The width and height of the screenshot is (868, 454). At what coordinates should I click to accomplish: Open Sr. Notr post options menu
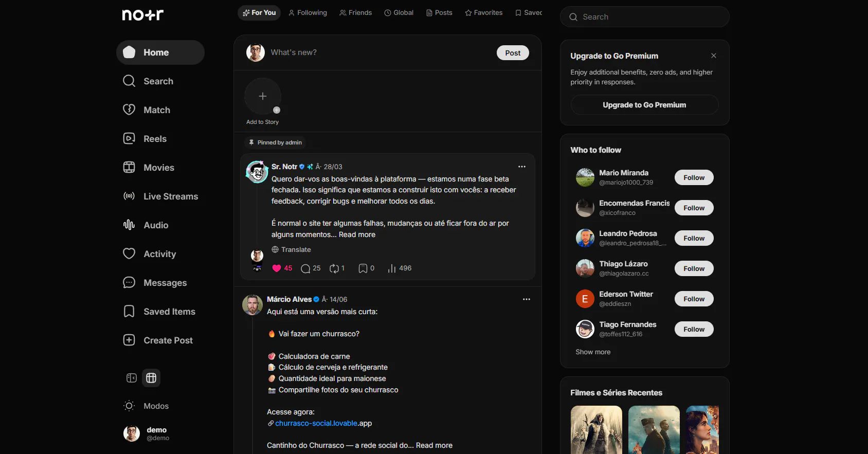[522, 167]
